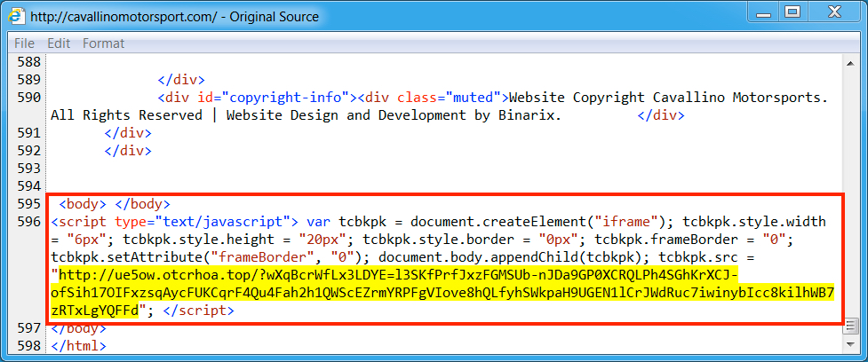Click line number 596
Screen dimensions: 868x362
(29, 222)
